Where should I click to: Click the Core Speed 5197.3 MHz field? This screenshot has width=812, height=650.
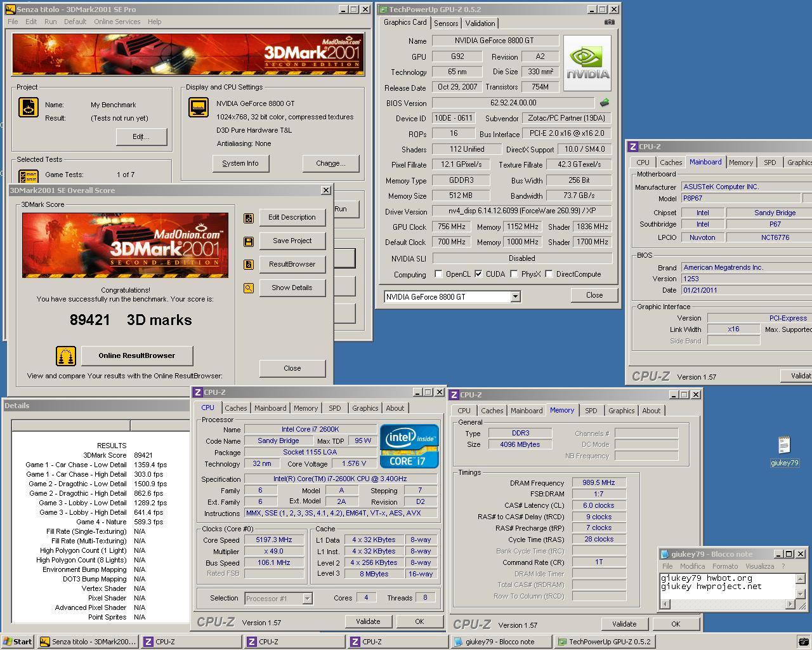point(273,540)
